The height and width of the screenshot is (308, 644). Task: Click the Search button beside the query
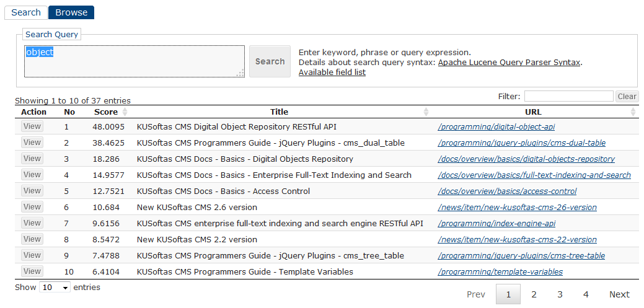pyautogui.click(x=270, y=61)
